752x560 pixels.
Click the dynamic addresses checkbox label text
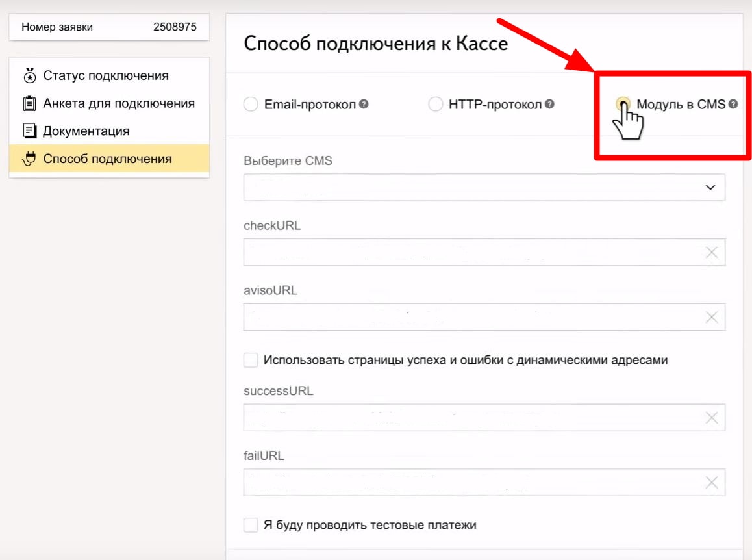[x=466, y=360]
